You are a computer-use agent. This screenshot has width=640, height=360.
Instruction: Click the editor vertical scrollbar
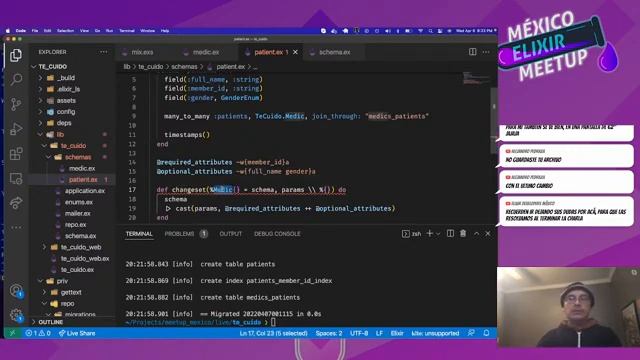tap(494, 120)
